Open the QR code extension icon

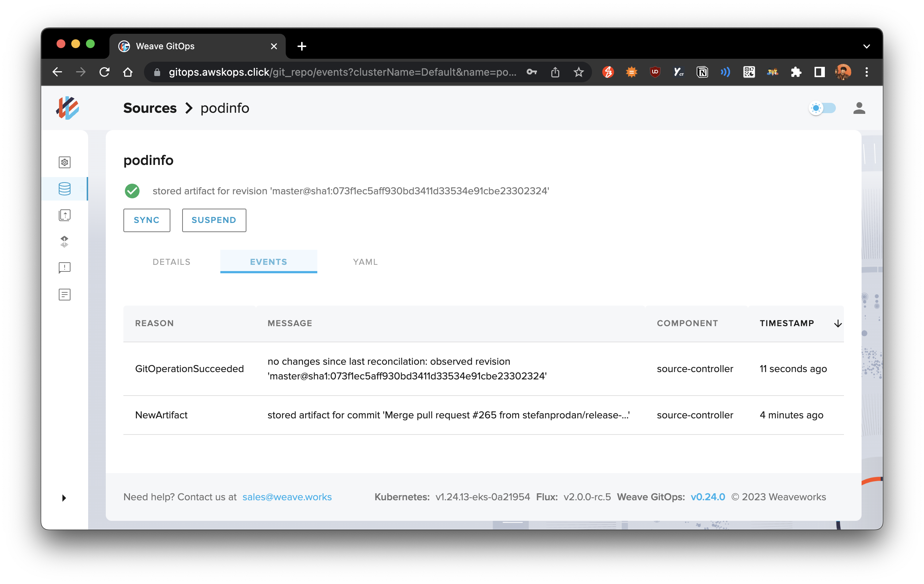click(749, 72)
